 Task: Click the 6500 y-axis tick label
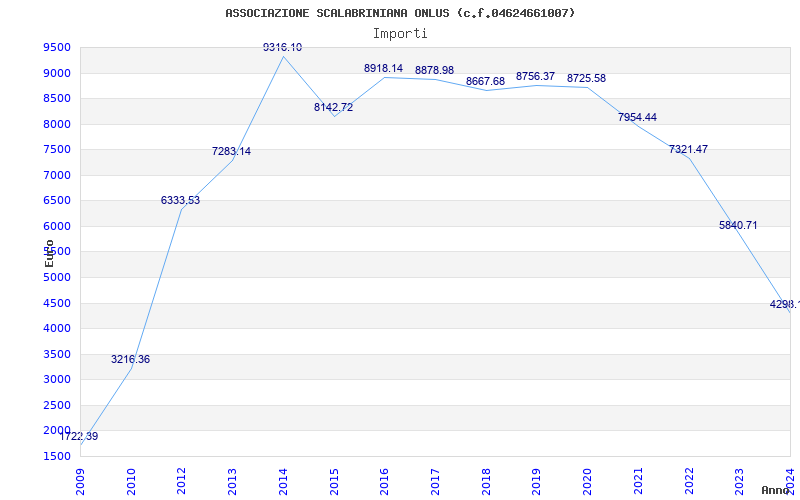point(57,201)
